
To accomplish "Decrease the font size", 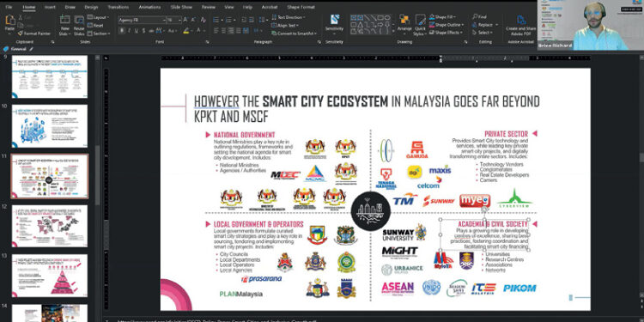I will click(x=193, y=20).
